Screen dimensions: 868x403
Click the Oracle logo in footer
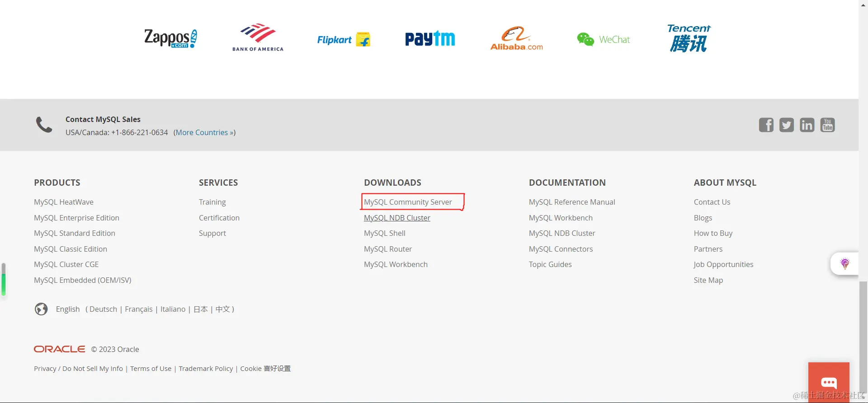[59, 349]
